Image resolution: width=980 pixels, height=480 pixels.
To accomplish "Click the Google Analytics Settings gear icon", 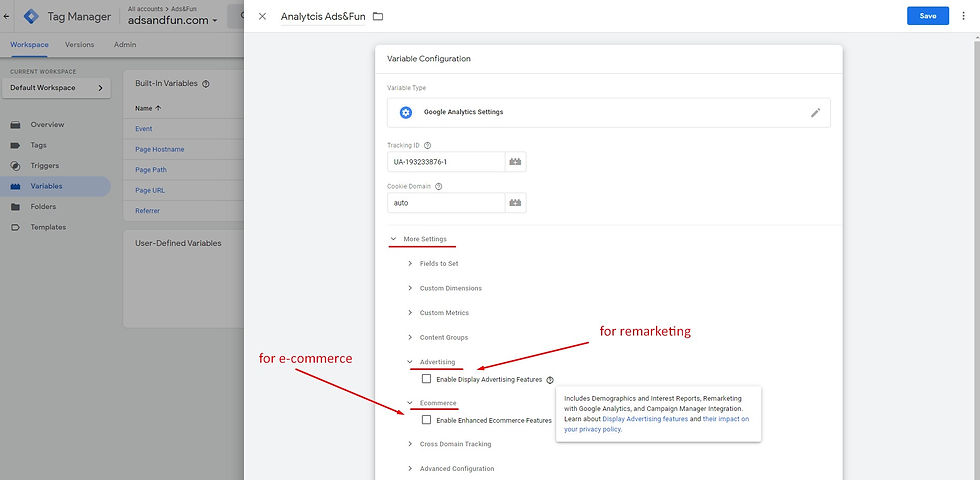I will (406, 112).
